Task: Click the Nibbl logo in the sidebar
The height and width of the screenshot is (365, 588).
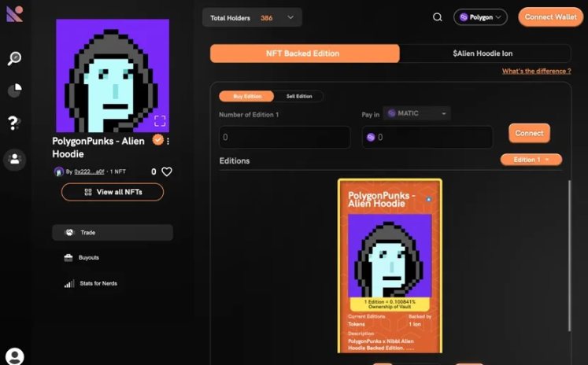Action: (x=14, y=14)
